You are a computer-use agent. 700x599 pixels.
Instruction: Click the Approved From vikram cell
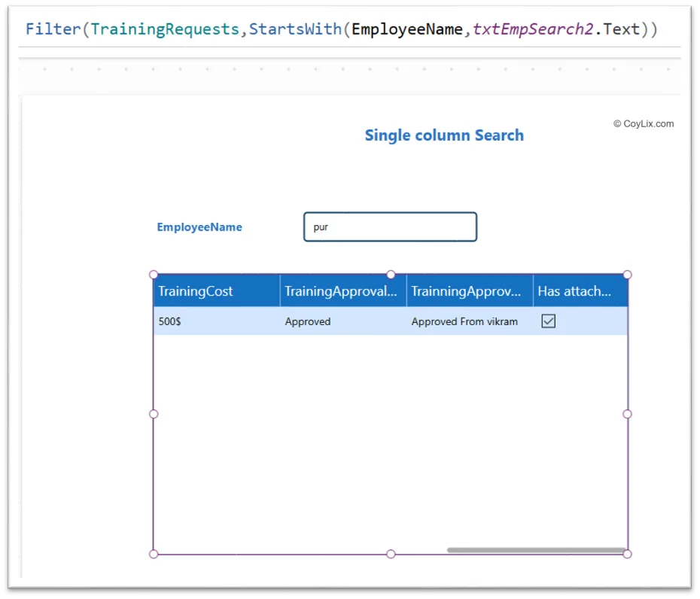(x=464, y=321)
